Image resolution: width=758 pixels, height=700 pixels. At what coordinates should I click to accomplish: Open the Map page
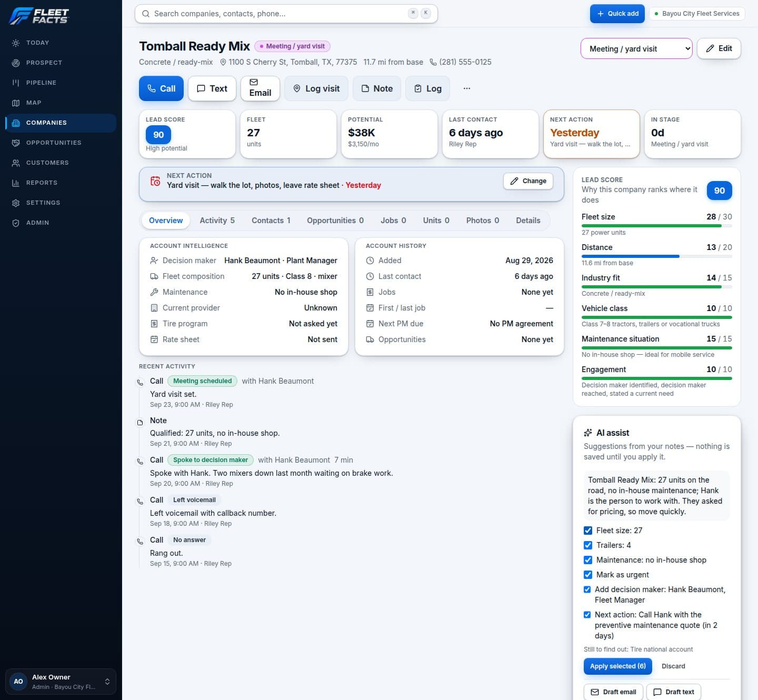click(61, 103)
